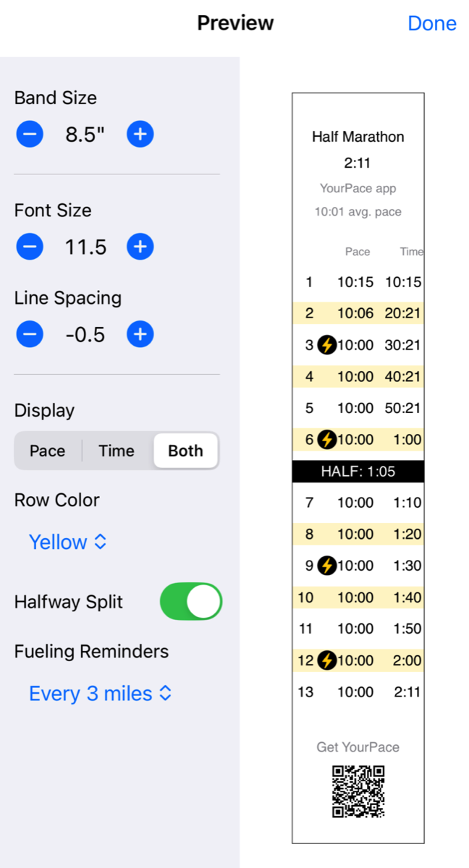Click the Done link
Screen dimensions: 469x868
pos(432,22)
